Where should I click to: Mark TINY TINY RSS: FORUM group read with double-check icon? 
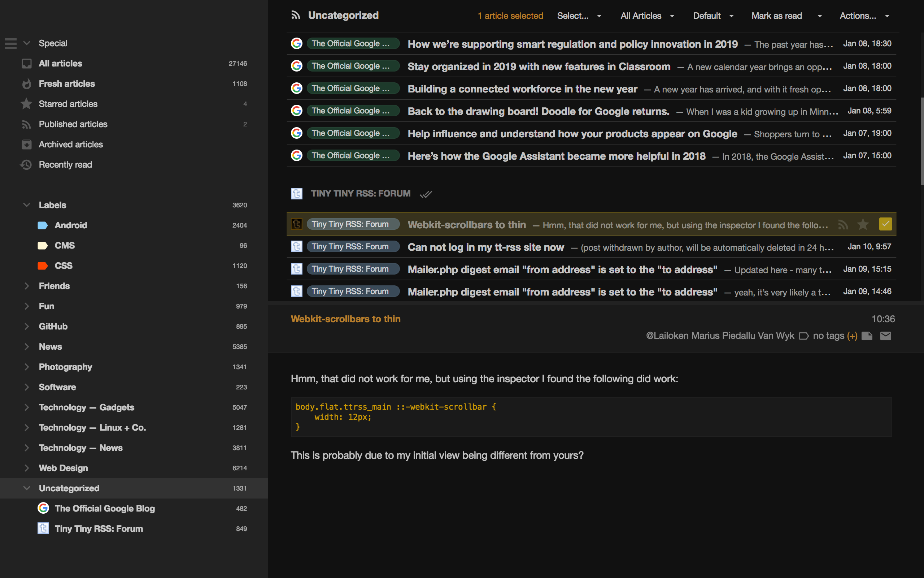click(x=426, y=194)
